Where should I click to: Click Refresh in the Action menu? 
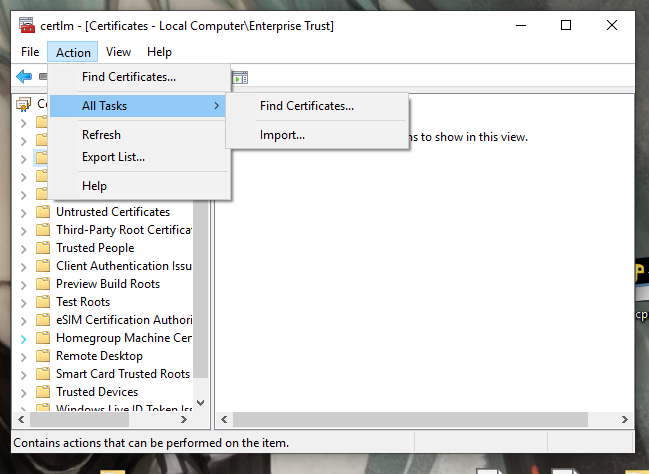pyautogui.click(x=101, y=135)
